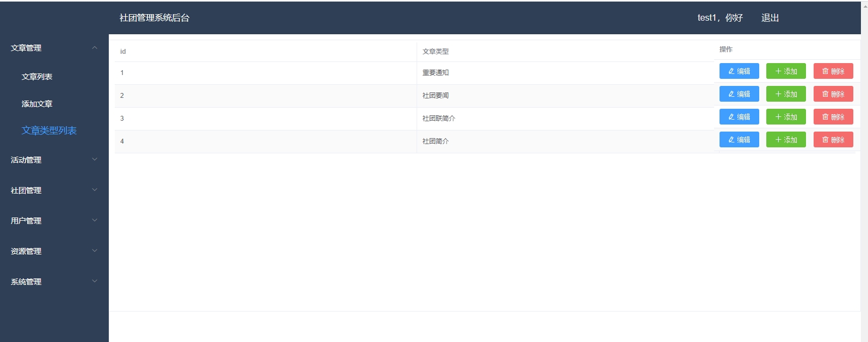Expand the 用户管理 menu chevron
The width and height of the screenshot is (868, 342).
(95, 220)
